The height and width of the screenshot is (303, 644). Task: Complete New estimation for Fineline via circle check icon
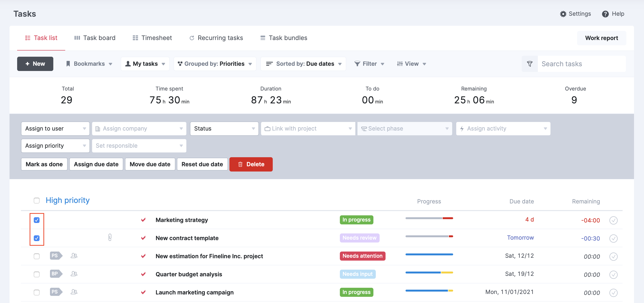(613, 257)
